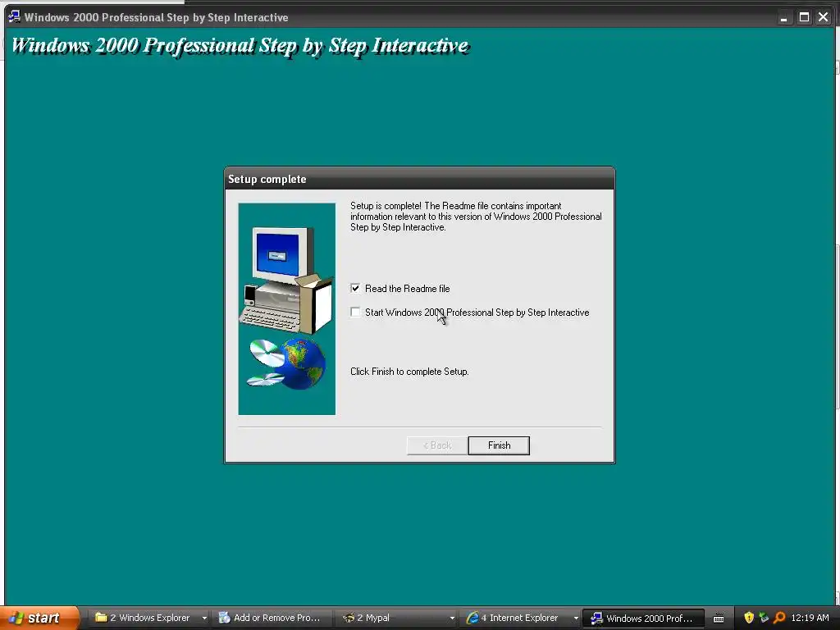The height and width of the screenshot is (630, 840).
Task: Check Start Windows 2000 Professional Step by Step Interactive
Action: point(355,312)
